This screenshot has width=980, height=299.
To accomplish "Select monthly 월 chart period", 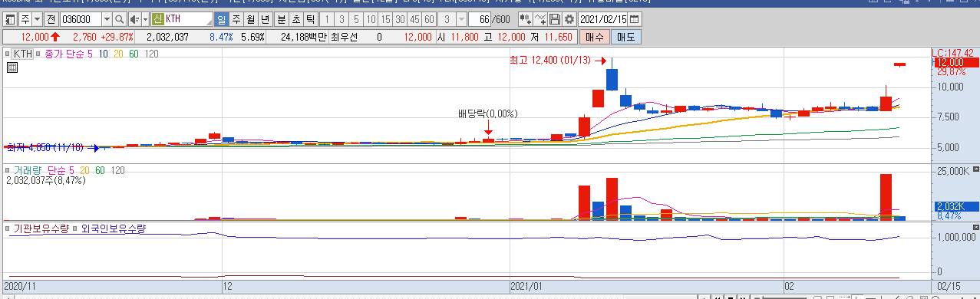I will pos(250,19).
